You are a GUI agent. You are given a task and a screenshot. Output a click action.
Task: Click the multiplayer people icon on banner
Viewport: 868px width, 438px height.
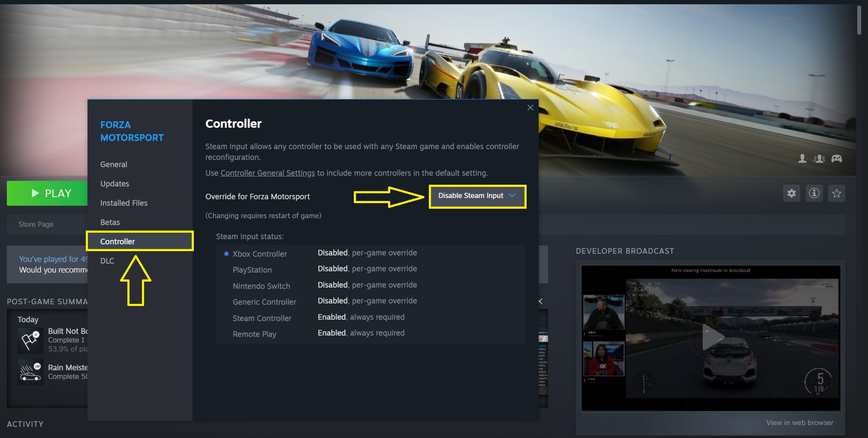[819, 159]
